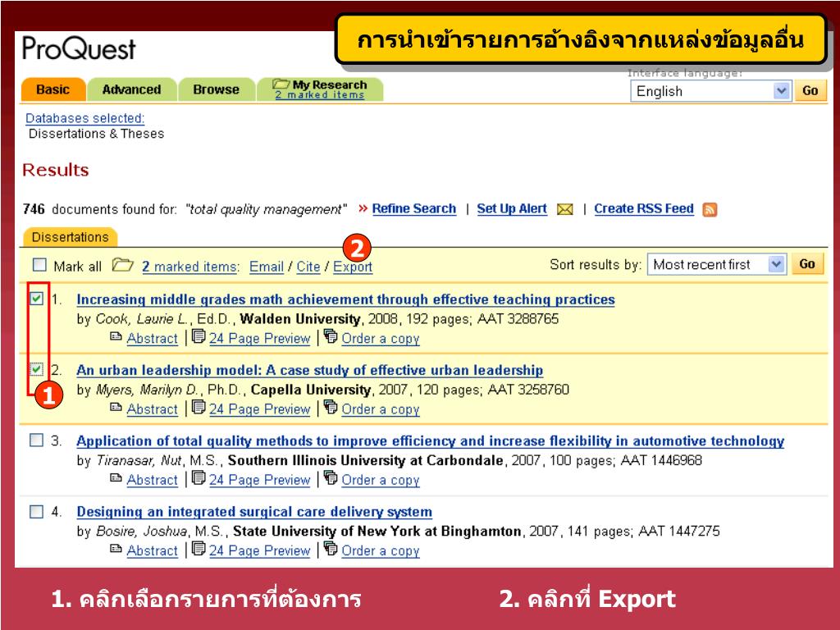The width and height of the screenshot is (840, 630).
Task: Click the marked items folder icon next to Mark all
Action: pos(123,265)
